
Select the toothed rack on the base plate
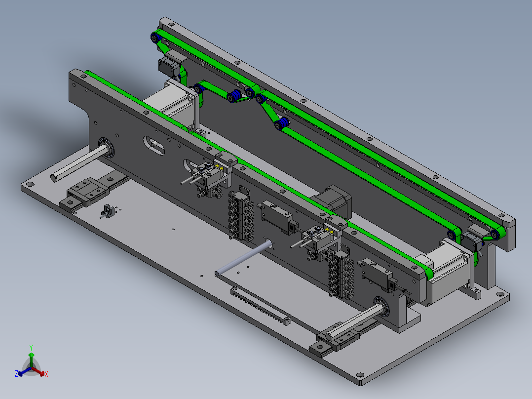tap(261, 306)
